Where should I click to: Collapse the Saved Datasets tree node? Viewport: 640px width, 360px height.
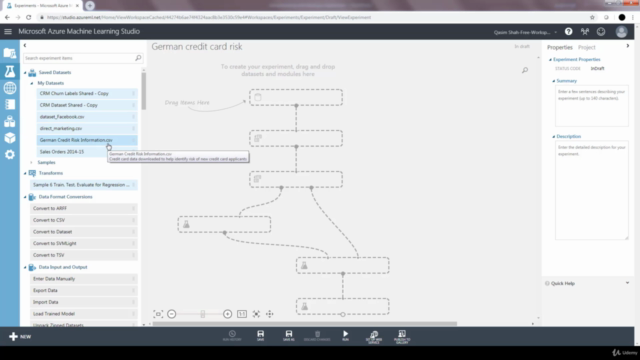click(x=25, y=73)
